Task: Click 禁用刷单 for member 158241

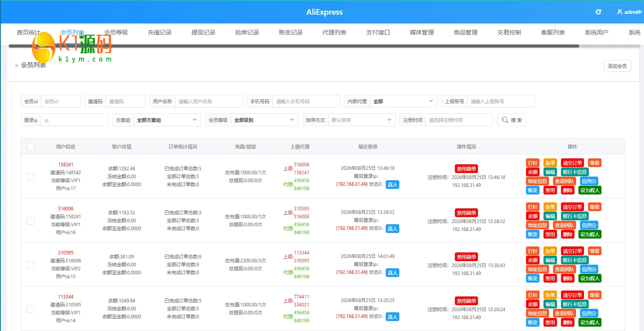Action: click(x=466, y=169)
